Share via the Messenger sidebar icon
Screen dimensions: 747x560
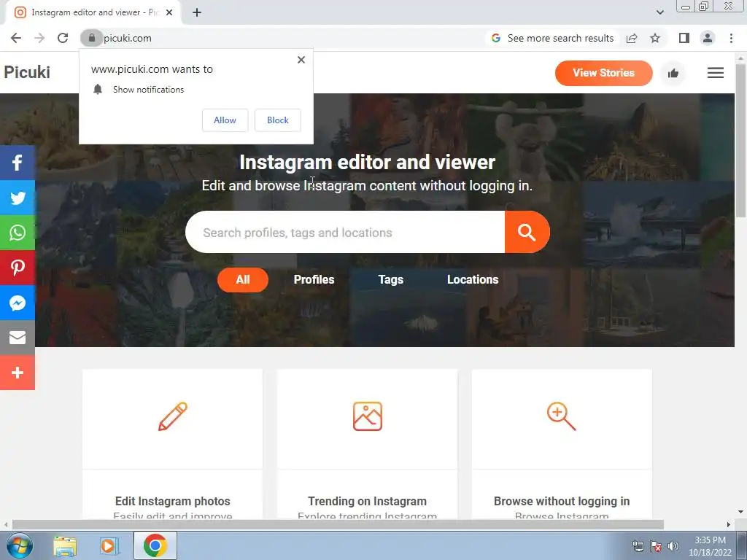tap(18, 303)
